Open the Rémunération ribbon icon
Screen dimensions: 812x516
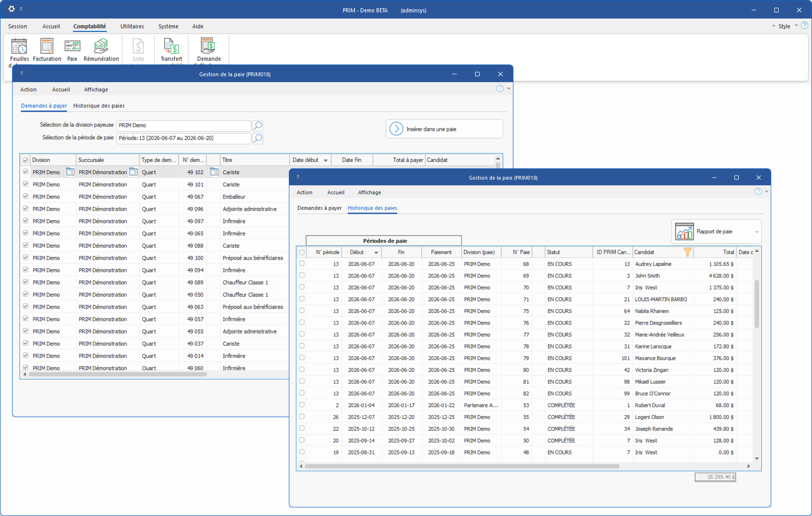[101, 47]
